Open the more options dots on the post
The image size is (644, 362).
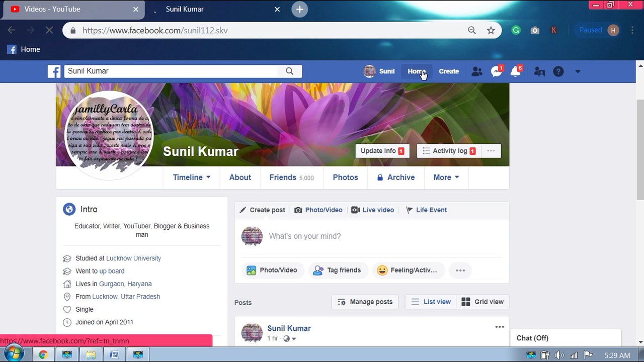click(500, 327)
